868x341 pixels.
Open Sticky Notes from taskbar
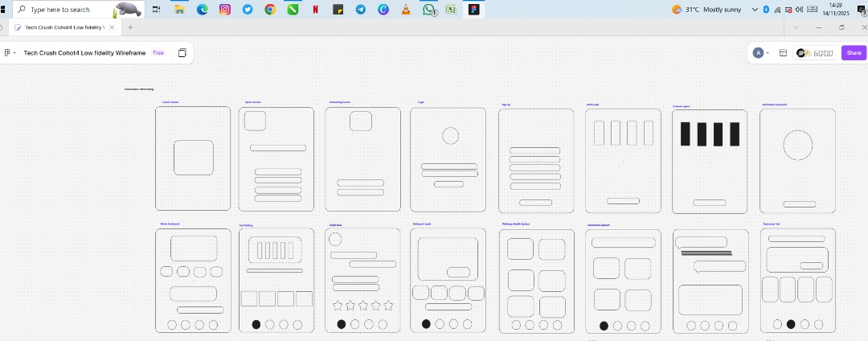click(x=338, y=10)
